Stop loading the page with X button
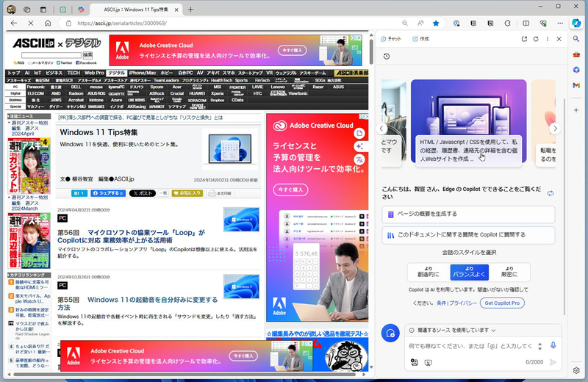The height and width of the screenshot is (382, 588). tap(31, 24)
